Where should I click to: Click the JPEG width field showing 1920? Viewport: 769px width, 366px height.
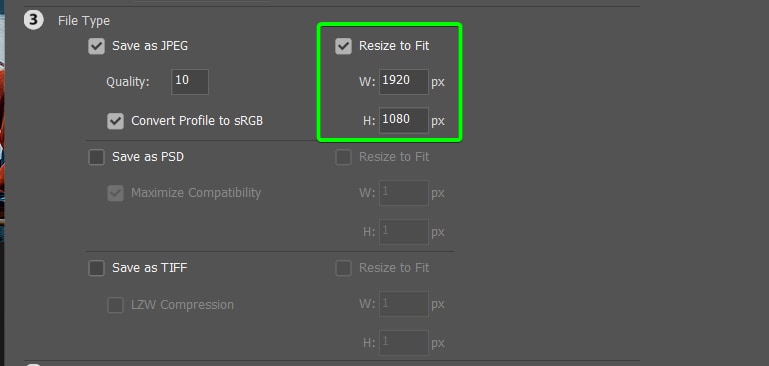[x=404, y=82]
